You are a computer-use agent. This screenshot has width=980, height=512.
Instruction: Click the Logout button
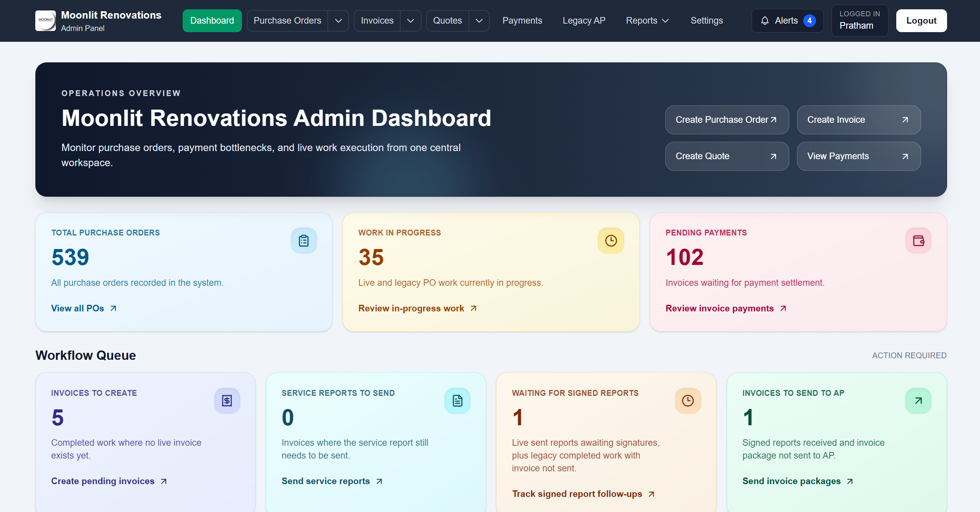[x=921, y=21]
